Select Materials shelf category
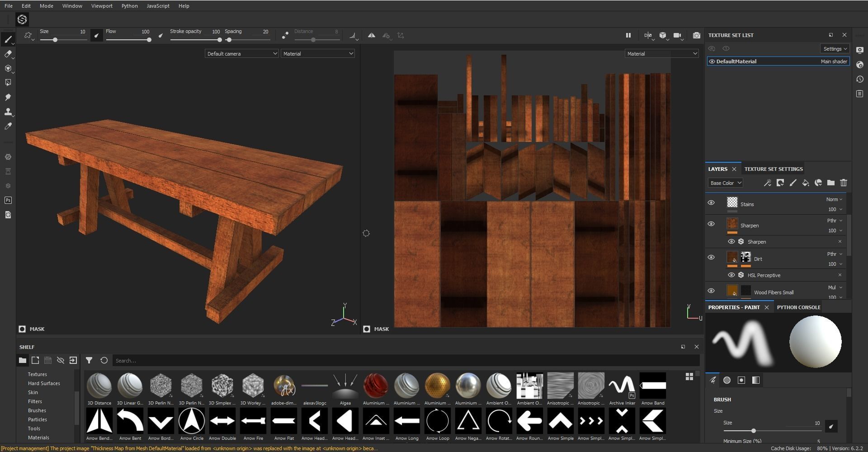Image resolution: width=868 pixels, height=452 pixels. click(x=38, y=438)
